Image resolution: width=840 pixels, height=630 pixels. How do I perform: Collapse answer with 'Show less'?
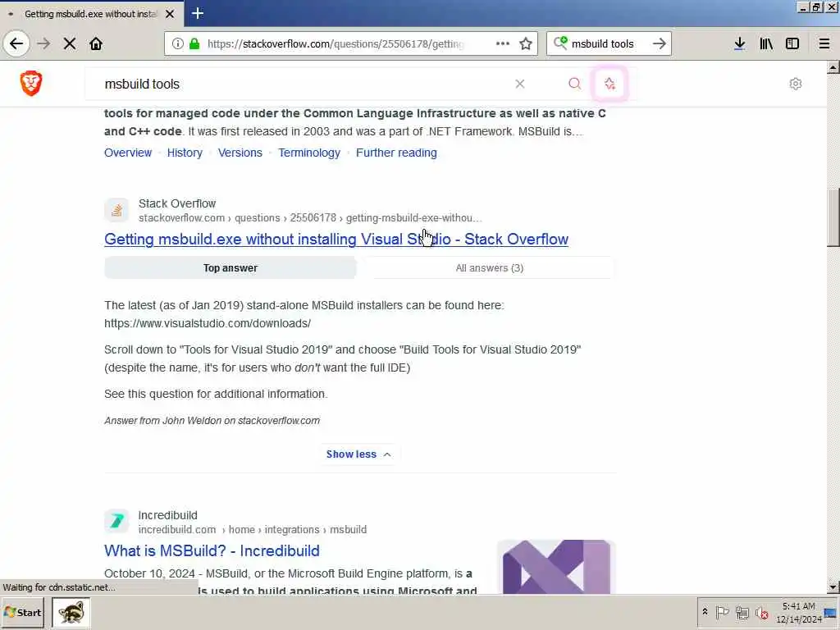(358, 454)
